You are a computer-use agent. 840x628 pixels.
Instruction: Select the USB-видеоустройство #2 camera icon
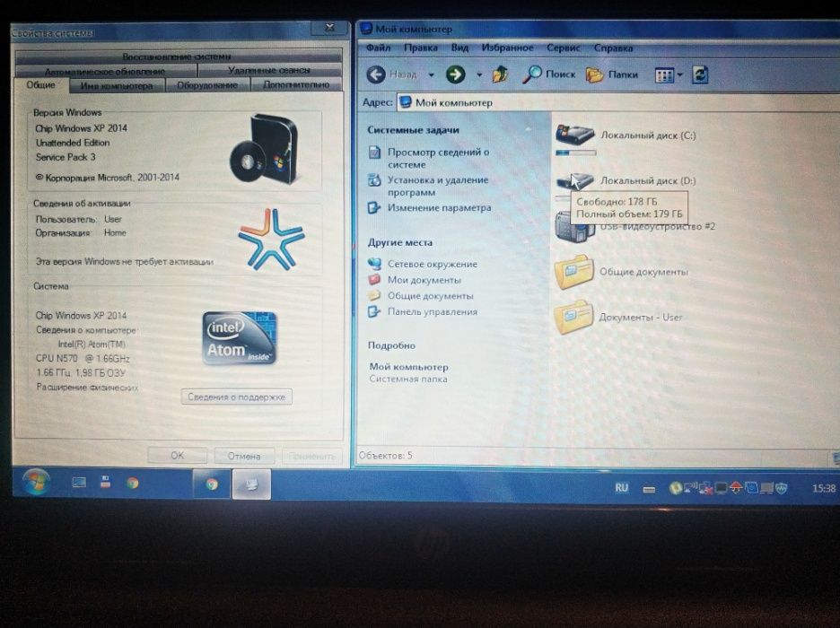coord(574,227)
